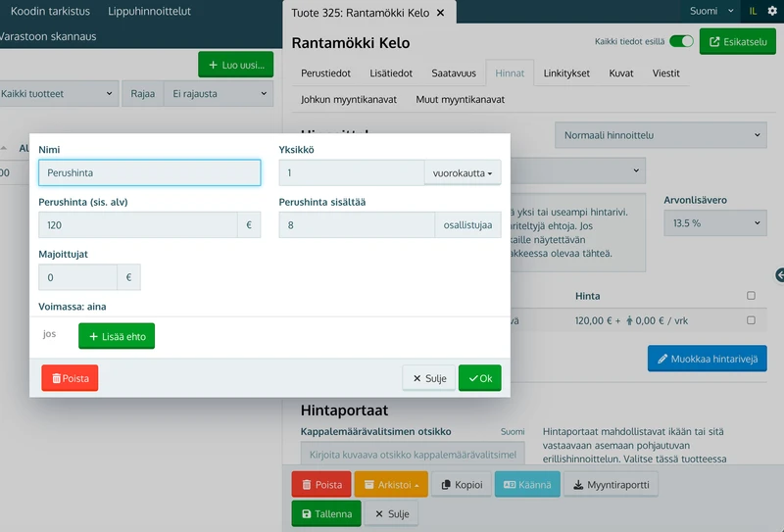
Task: Close the Tuote 325 Rantamökki Kelo tab
Action: pyautogui.click(x=440, y=13)
